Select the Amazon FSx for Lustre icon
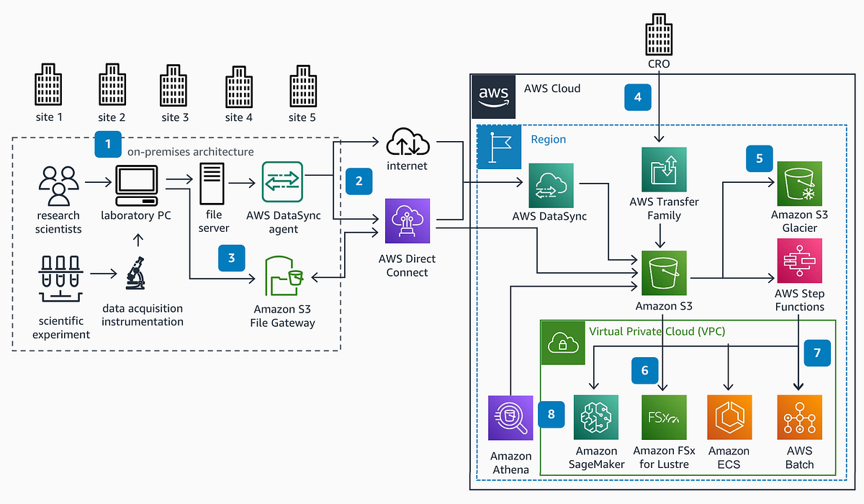Viewport: 864px width, 504px height. click(x=663, y=417)
